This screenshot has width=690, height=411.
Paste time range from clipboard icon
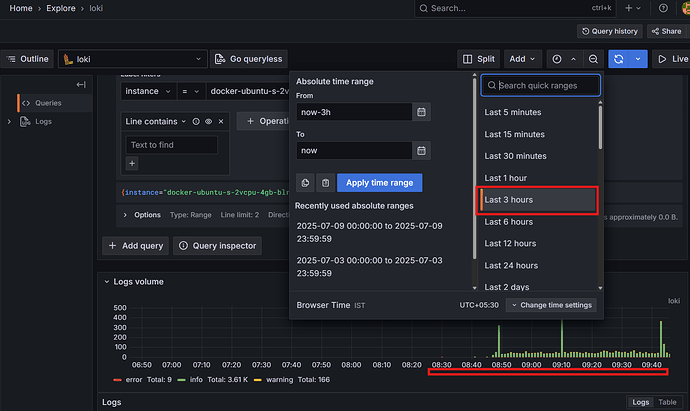coord(325,183)
